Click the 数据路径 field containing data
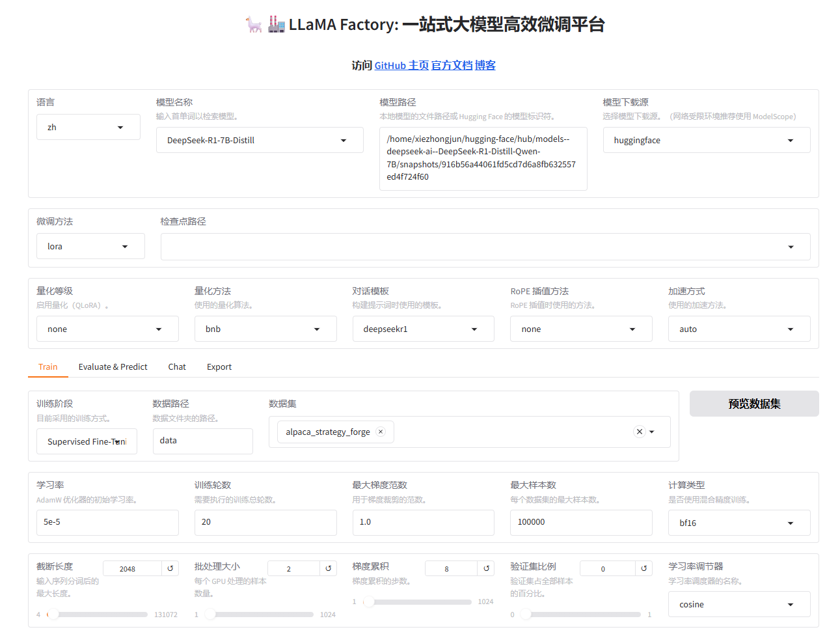 click(203, 441)
